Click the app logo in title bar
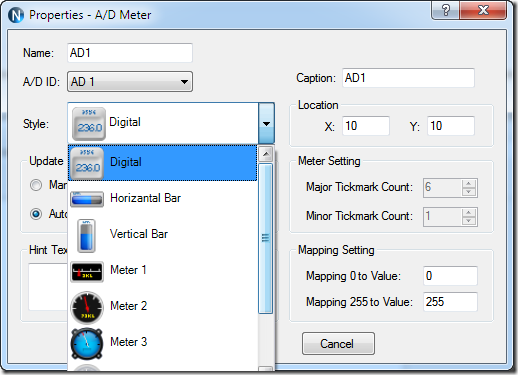 click(x=16, y=15)
